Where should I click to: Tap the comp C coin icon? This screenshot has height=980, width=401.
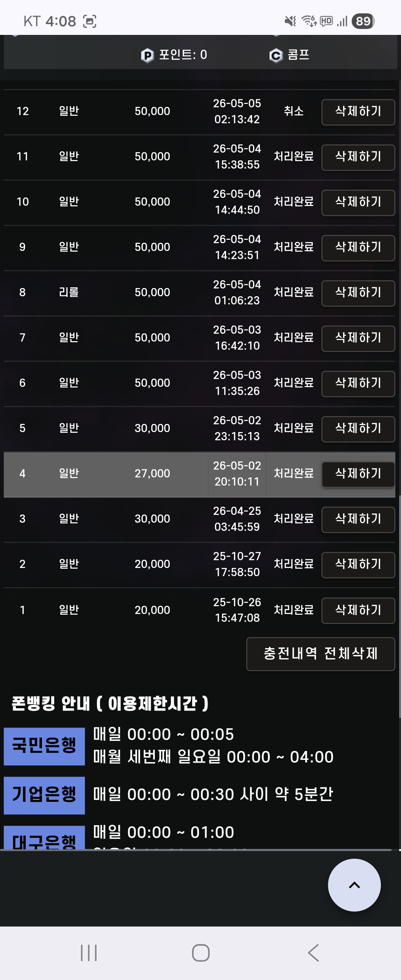point(276,56)
